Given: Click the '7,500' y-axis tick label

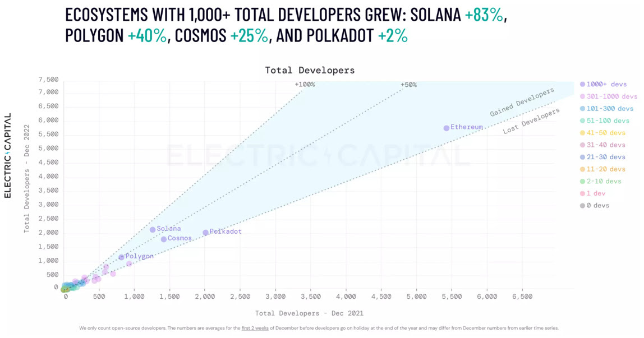Looking at the screenshot, I should point(48,80).
